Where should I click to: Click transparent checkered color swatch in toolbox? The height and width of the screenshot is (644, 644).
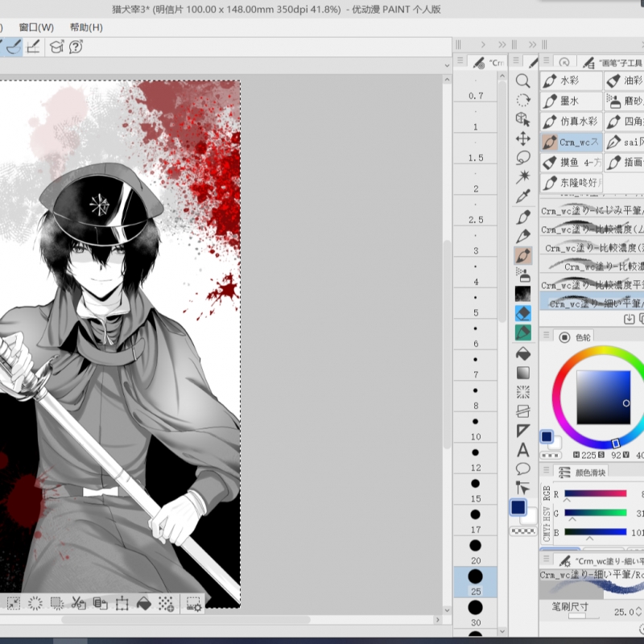point(522,531)
